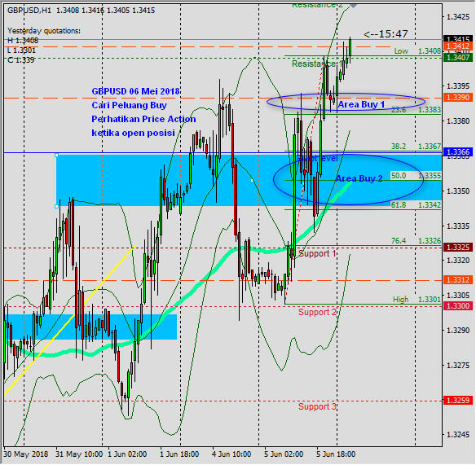Click the orange price tag 1.3312
Viewport: 476px width, 465px height.
458,279
